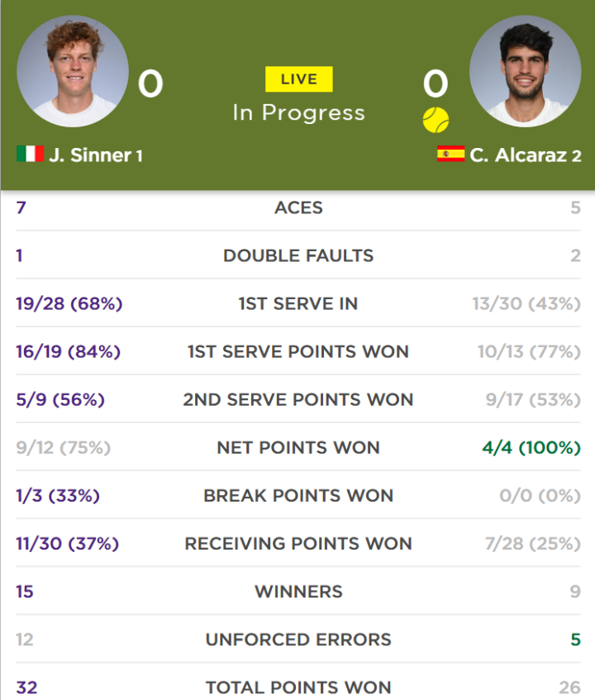This screenshot has width=595, height=700.
Task: Open C. Alcaraz's player photo
Action: [x=526, y=71]
